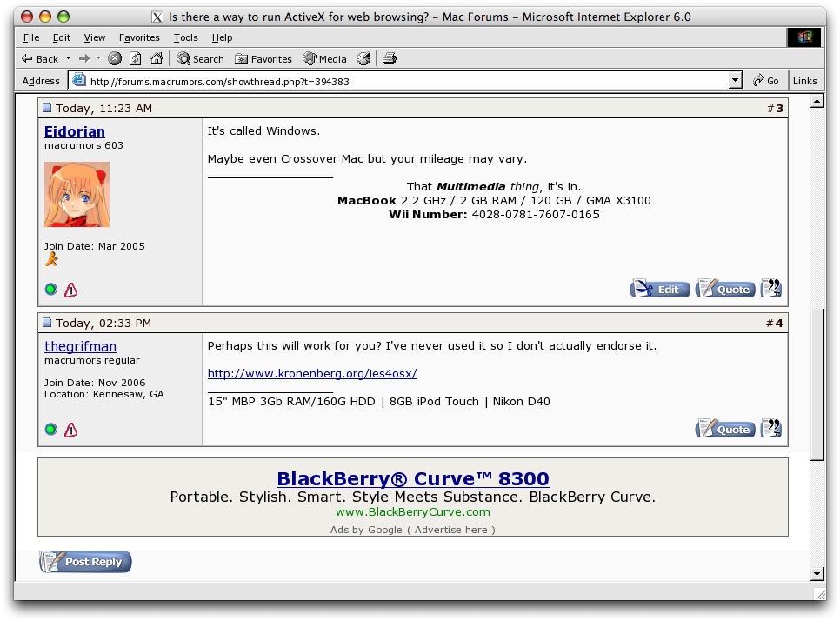
Task: Open the View menu
Action: click(94, 37)
